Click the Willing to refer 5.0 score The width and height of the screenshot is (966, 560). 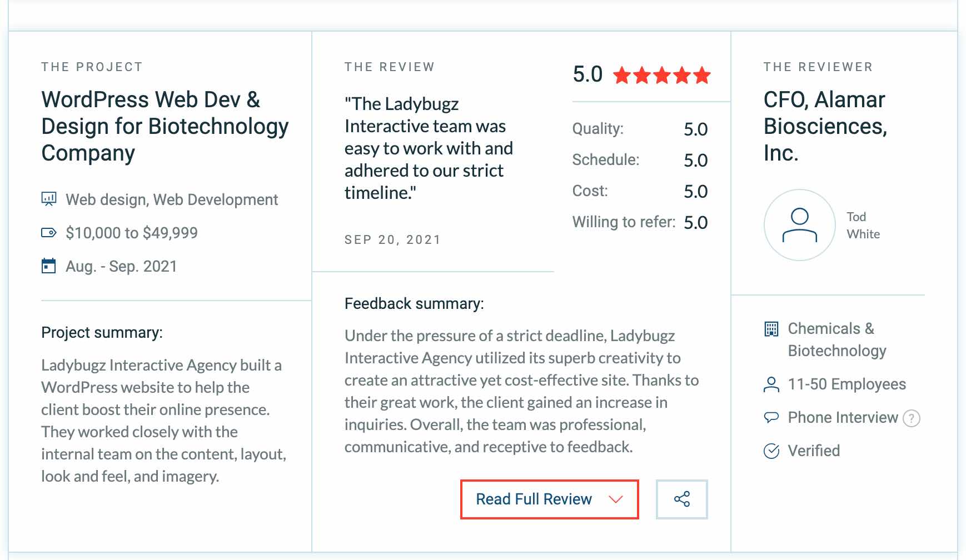696,222
